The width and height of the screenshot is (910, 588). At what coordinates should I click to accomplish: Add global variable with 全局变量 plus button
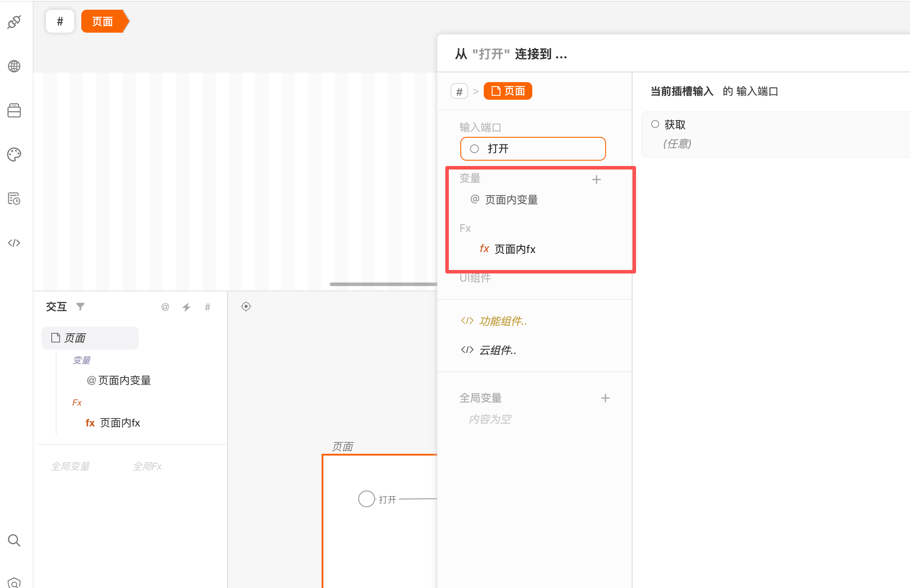click(605, 398)
